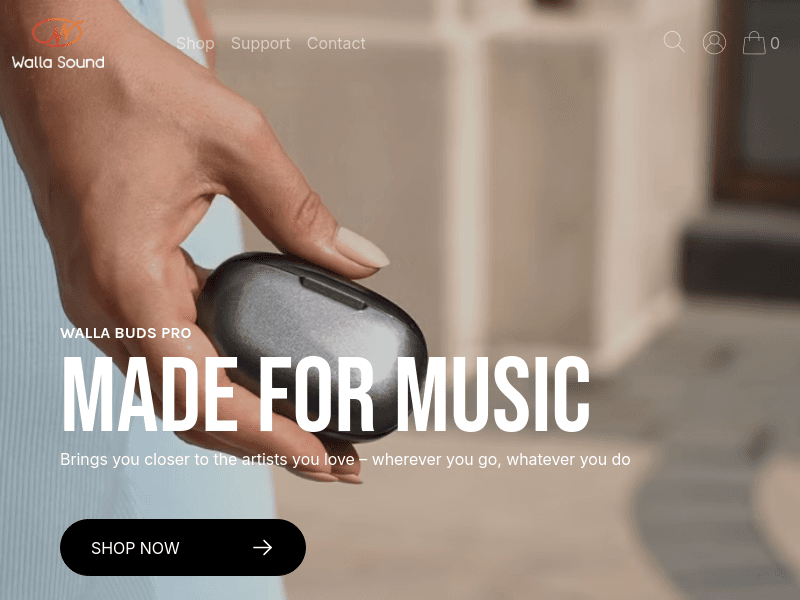Open the shopping bag cart icon
The image size is (800, 600).
click(x=754, y=43)
